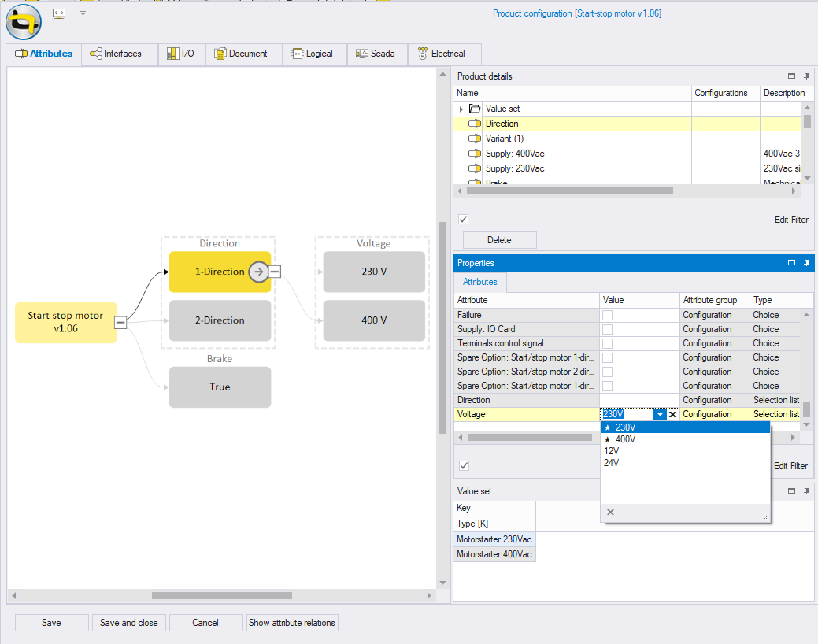818x644 pixels.
Task: Select the 230 V voltage node
Action: pyautogui.click(x=374, y=272)
